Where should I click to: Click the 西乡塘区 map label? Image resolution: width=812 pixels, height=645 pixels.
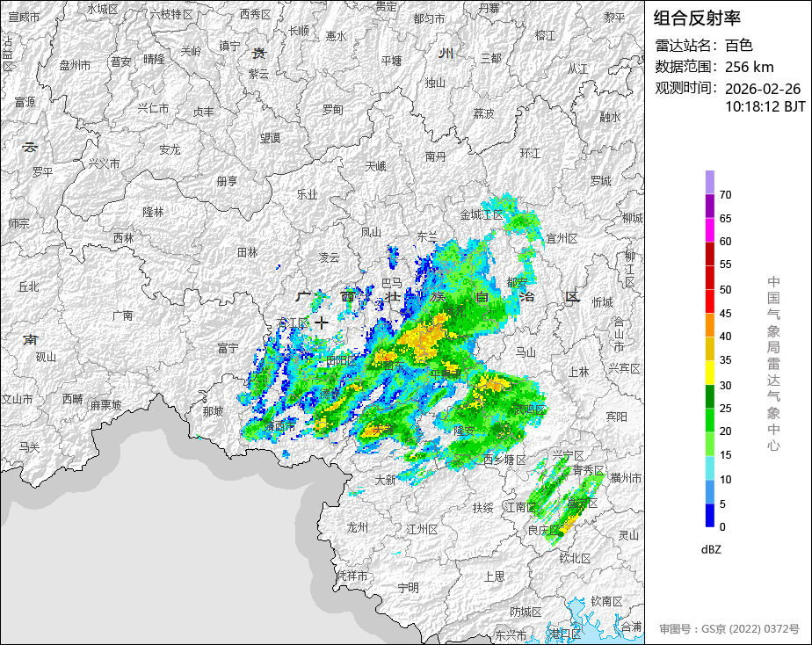505,460
